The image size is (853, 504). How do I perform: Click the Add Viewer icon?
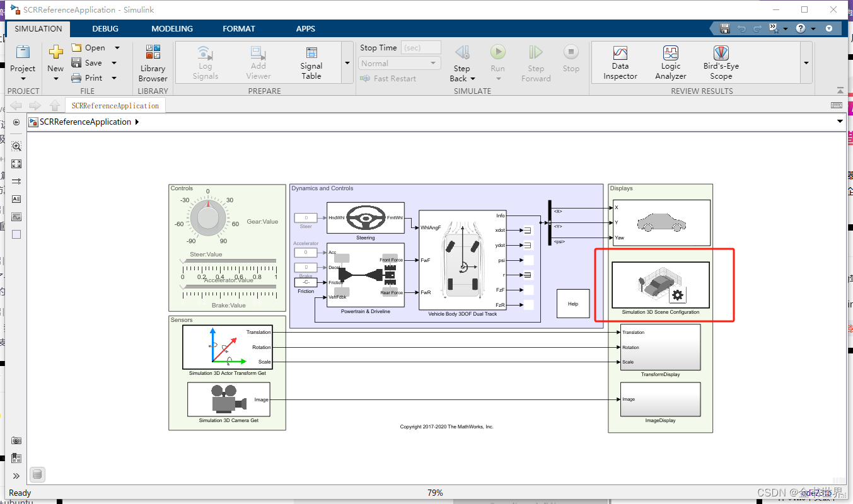[257, 61]
